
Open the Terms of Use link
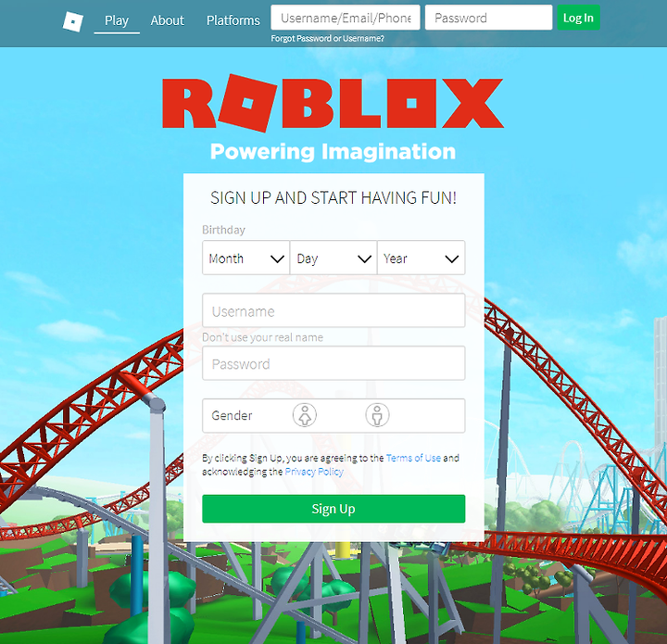(x=413, y=458)
